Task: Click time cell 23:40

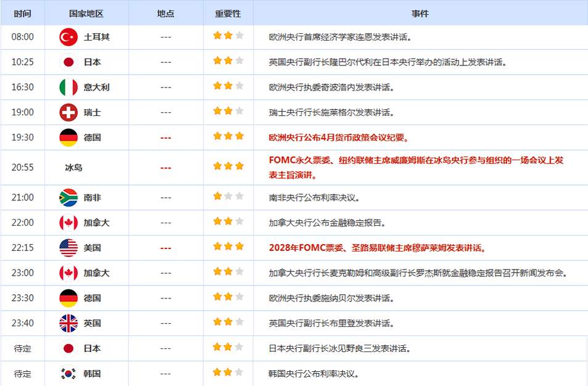Action: [x=22, y=323]
